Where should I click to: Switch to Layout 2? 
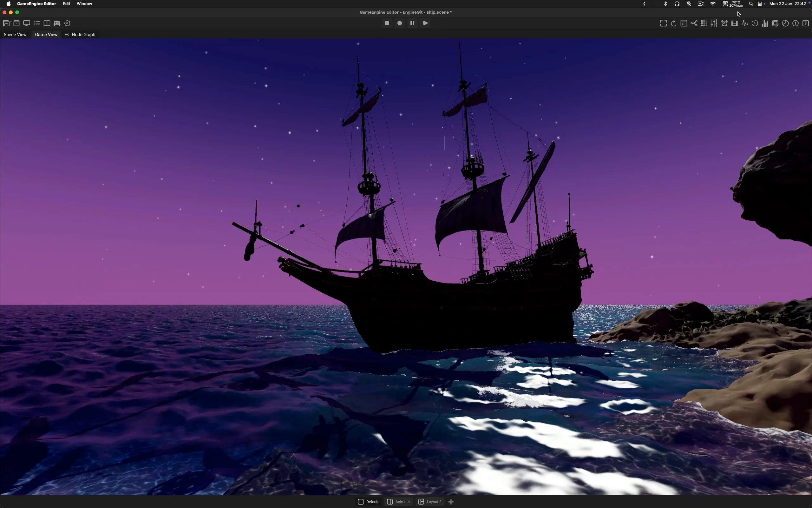click(430, 502)
